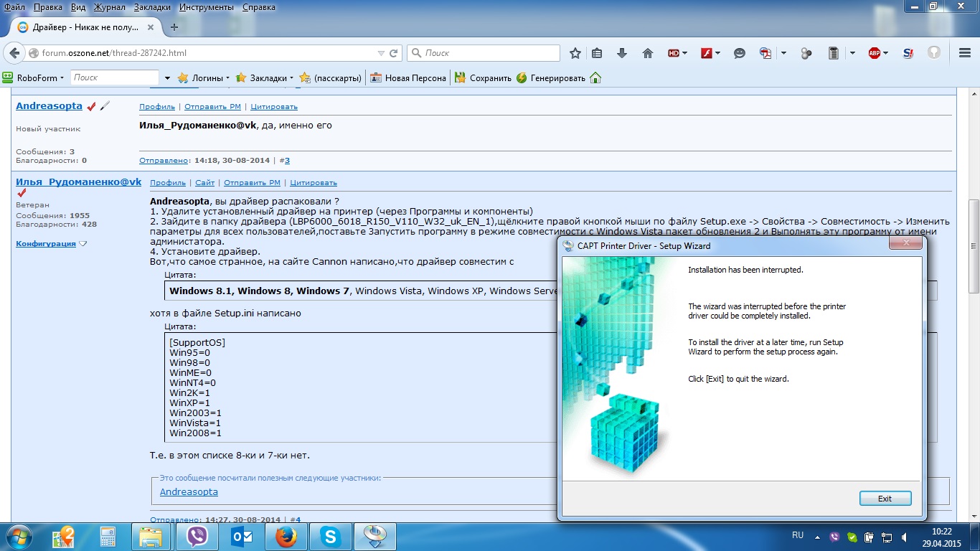Open Andreasopta link in thanks list
The width and height of the screenshot is (980, 551).
point(189,492)
